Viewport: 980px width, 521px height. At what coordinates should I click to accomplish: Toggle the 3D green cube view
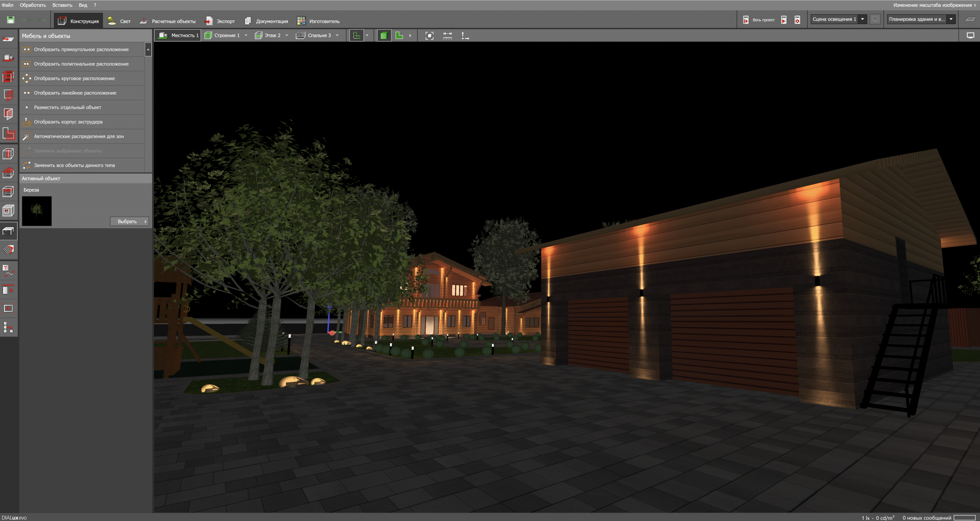pyautogui.click(x=384, y=36)
